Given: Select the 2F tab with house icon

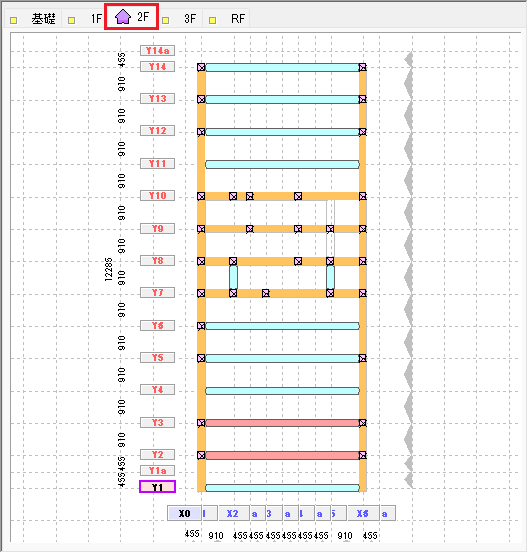Looking at the screenshot, I should tap(131, 17).
